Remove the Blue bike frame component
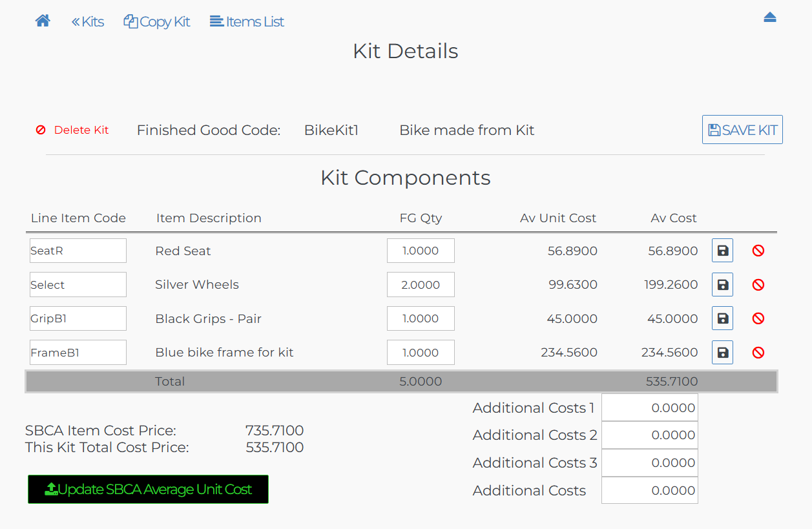This screenshot has width=812, height=529. (x=758, y=353)
